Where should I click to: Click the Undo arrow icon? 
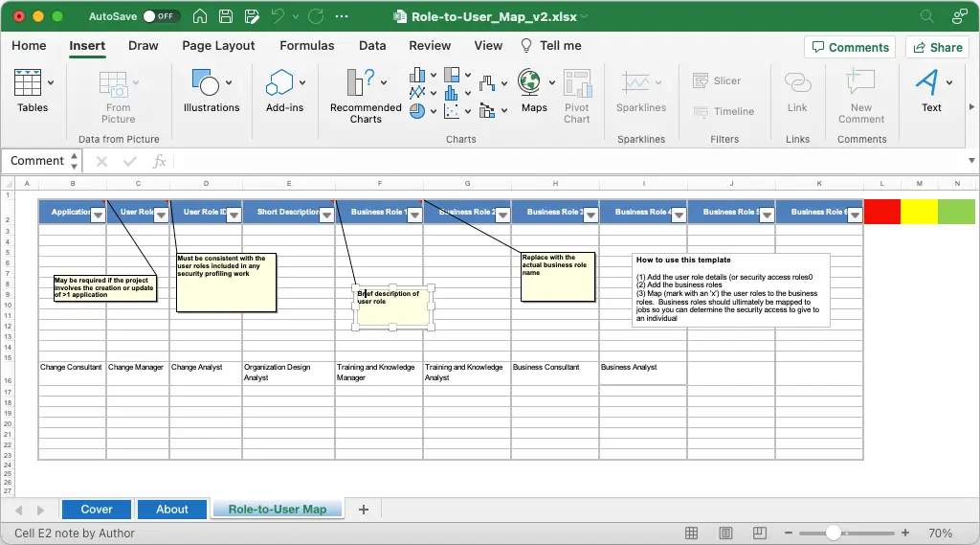tap(278, 16)
